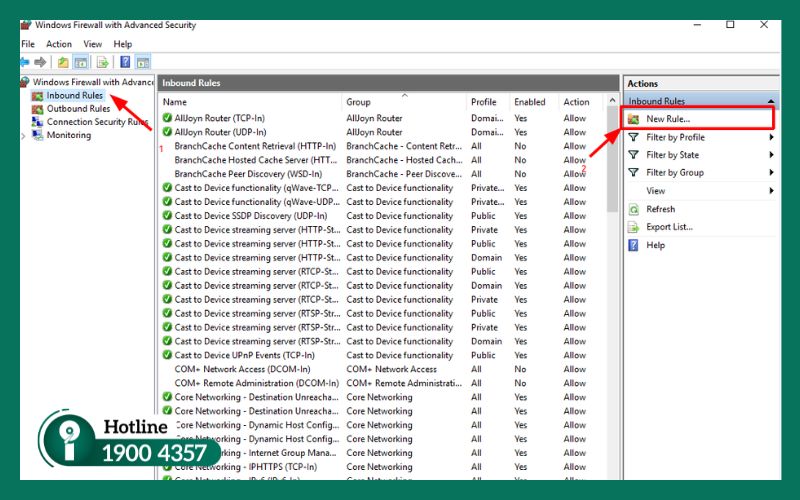Select Cast to Device functionality (qWave-TCP rule
800x500 pixels.
pos(257,188)
